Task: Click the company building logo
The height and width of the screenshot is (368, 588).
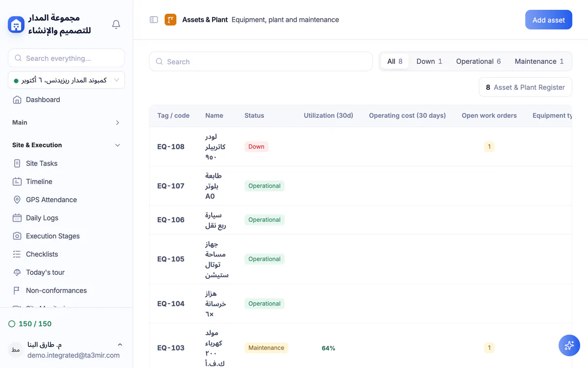Action: (x=16, y=24)
